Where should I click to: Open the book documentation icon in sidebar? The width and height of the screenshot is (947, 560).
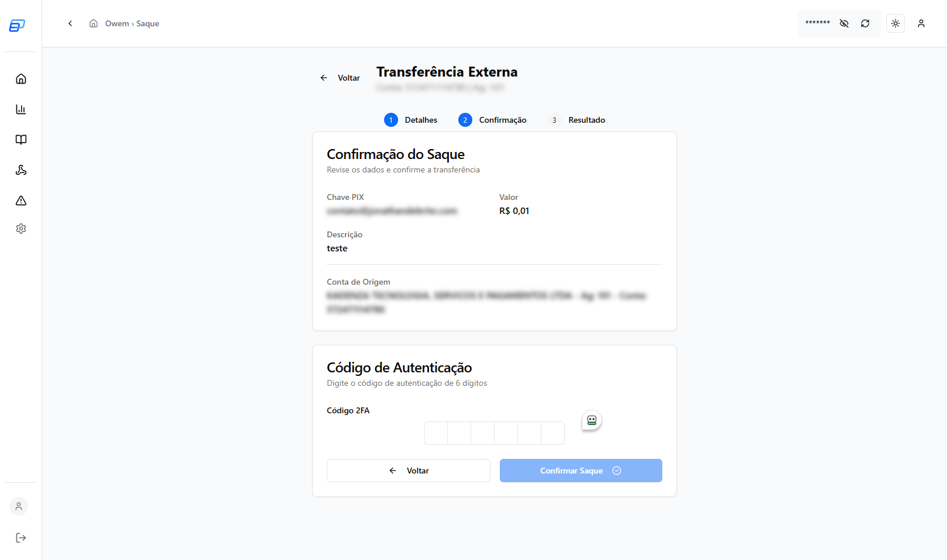[21, 140]
